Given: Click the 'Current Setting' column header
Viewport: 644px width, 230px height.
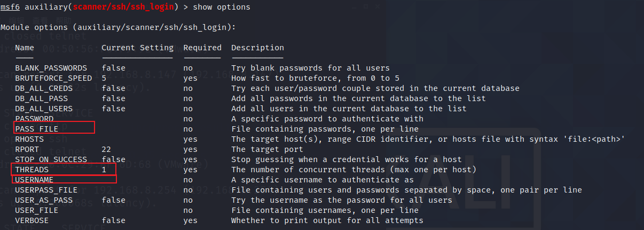Looking at the screenshot, I should pos(137,48).
